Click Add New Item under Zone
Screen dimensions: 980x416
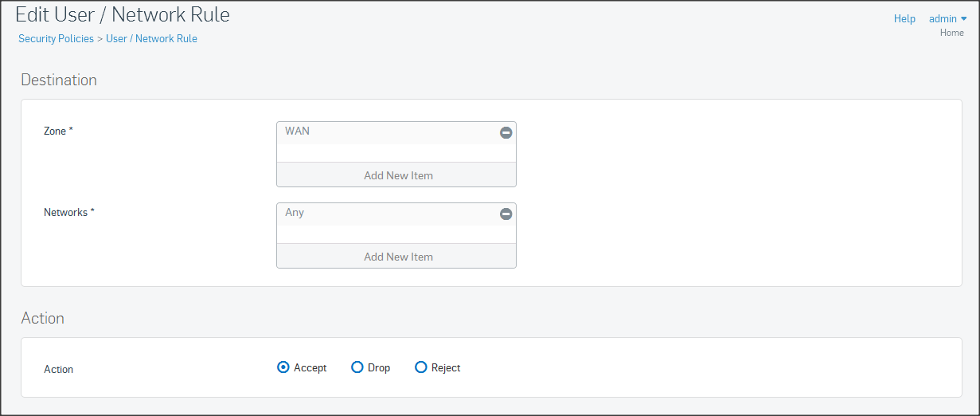(397, 175)
